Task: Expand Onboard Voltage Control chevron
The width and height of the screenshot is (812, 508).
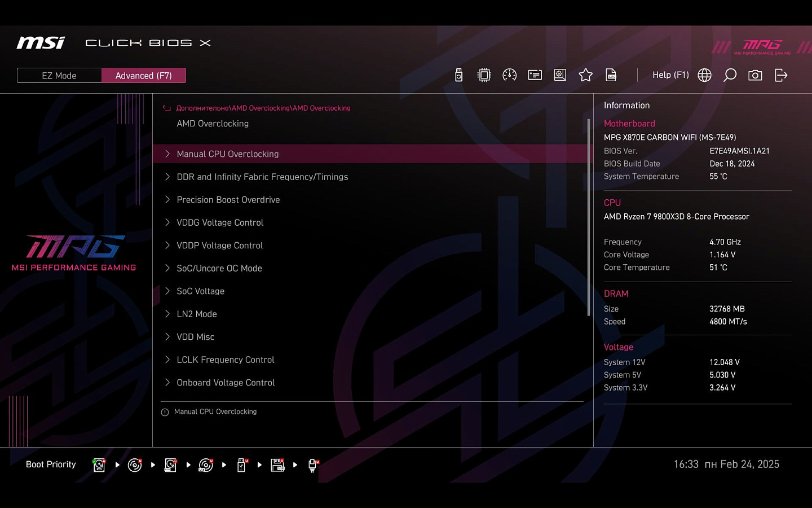Action: pos(167,382)
